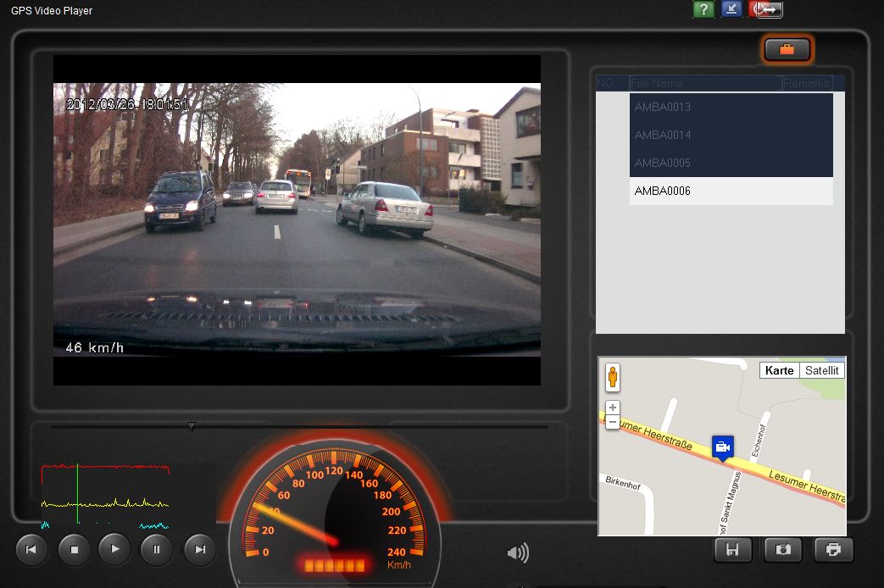Click the Remarks column header
The image size is (884, 588).
(x=808, y=83)
